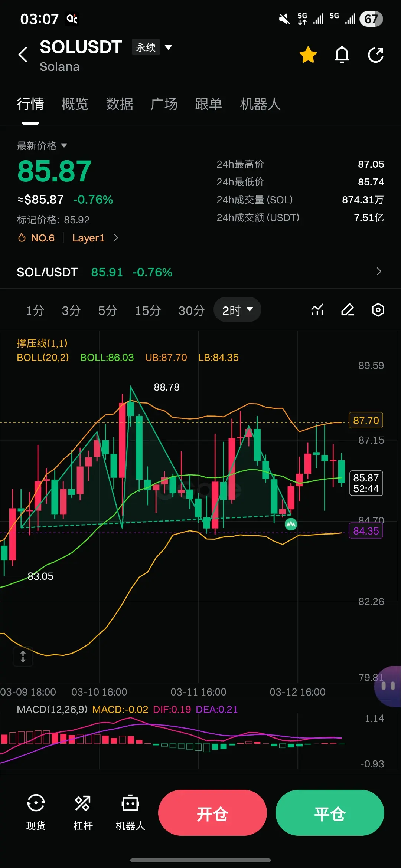Go to the 广场 tab
401x868 pixels.
(x=164, y=104)
